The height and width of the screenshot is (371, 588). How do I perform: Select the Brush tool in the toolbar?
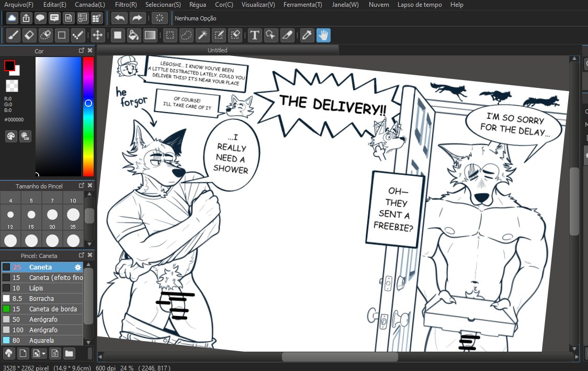[13, 35]
